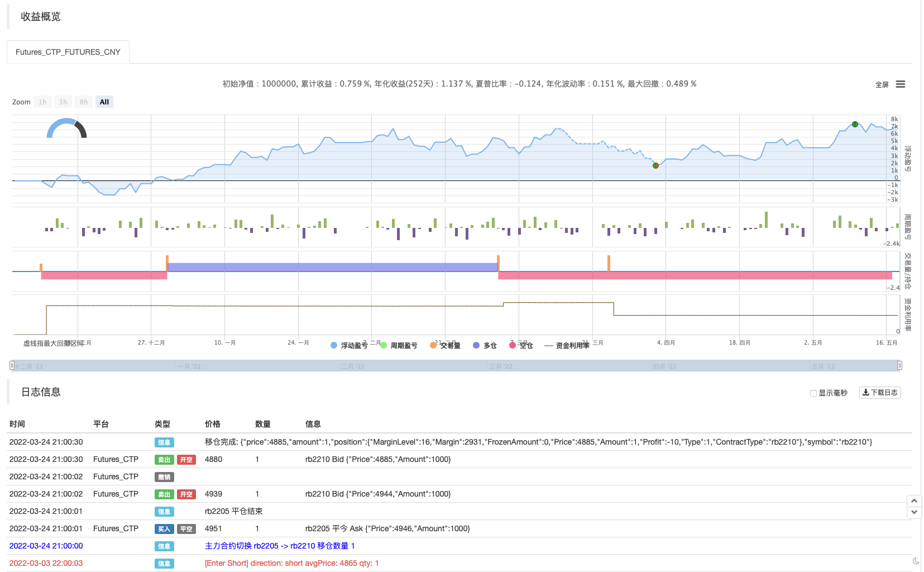Click the 平空 badge in the 4951 row

(186, 529)
